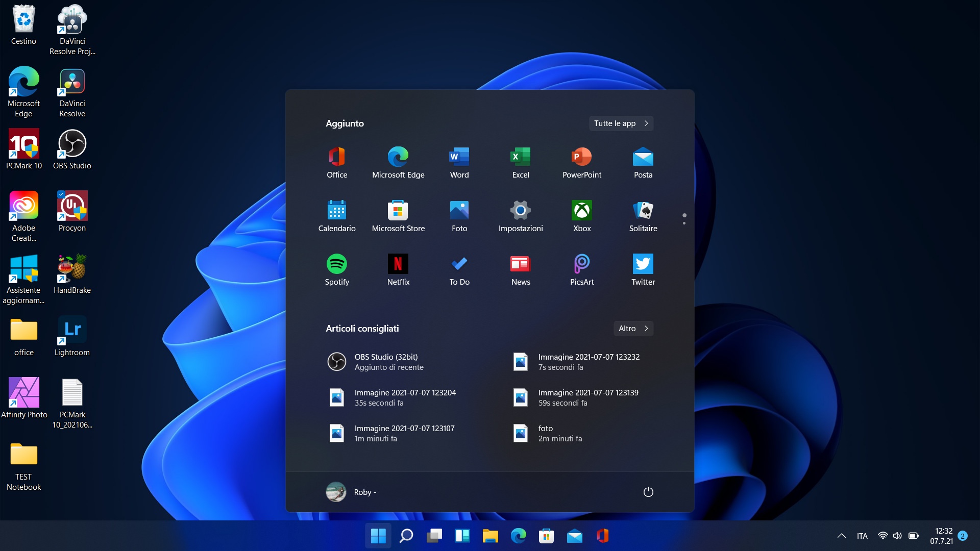Open Widgets from the taskbar
This screenshot has width=980, height=551.
pyautogui.click(x=462, y=536)
